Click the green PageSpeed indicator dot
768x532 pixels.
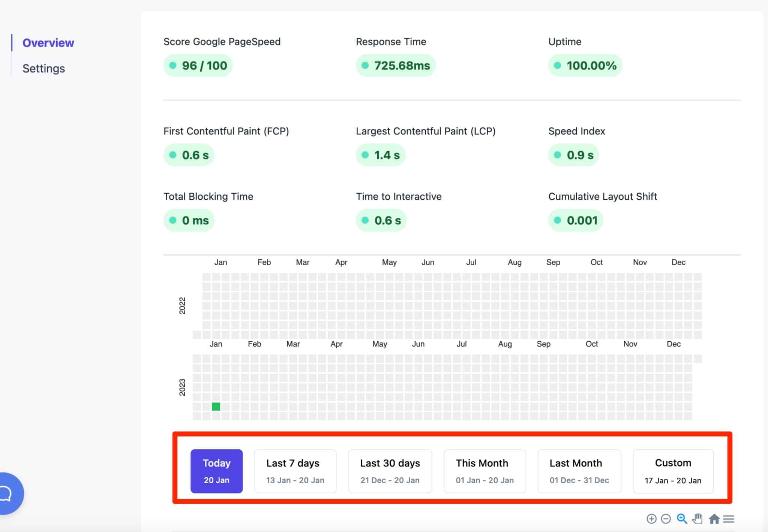(x=172, y=65)
